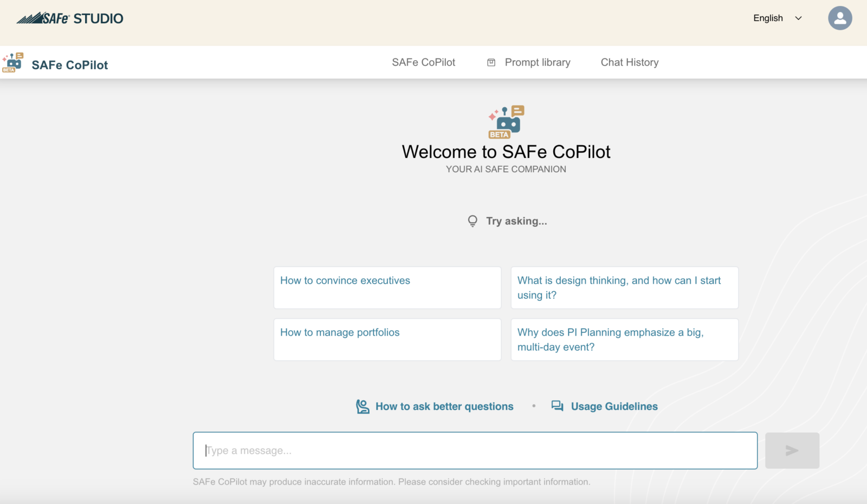The height and width of the screenshot is (504, 867).
Task: Click the SAFe STUDIO logo in the header
Action: (69, 18)
